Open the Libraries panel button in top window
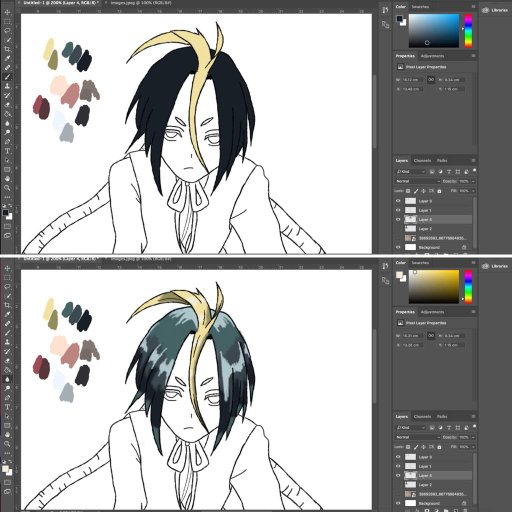512x512 pixels. [x=495, y=10]
